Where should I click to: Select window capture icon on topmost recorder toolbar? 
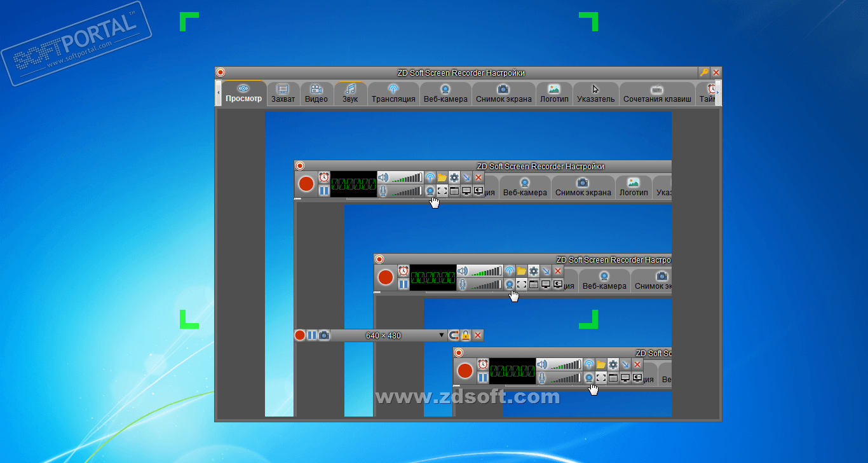click(454, 190)
